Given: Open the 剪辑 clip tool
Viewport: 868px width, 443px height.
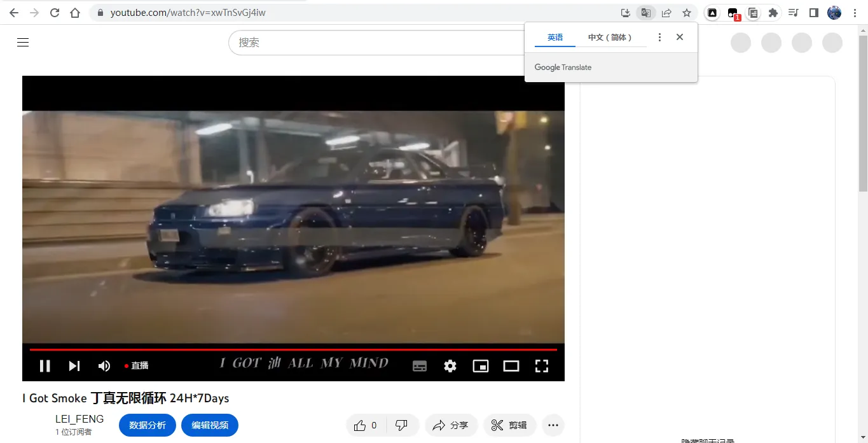Looking at the screenshot, I should [509, 425].
